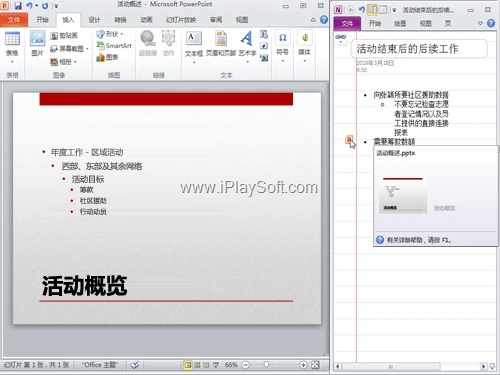Click the Date and Time icon in Text group
Viewport: 500px width, 375px height.
264,34
